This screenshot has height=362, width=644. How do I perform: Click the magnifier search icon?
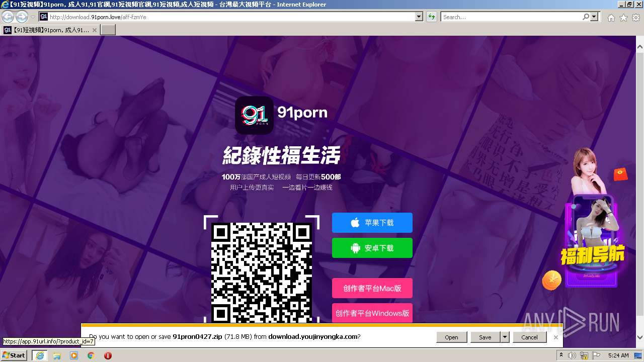[586, 17]
